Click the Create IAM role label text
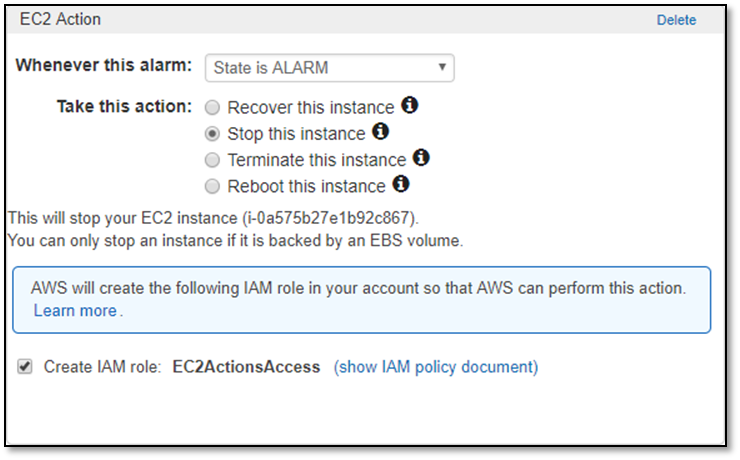 pyautogui.click(x=102, y=367)
